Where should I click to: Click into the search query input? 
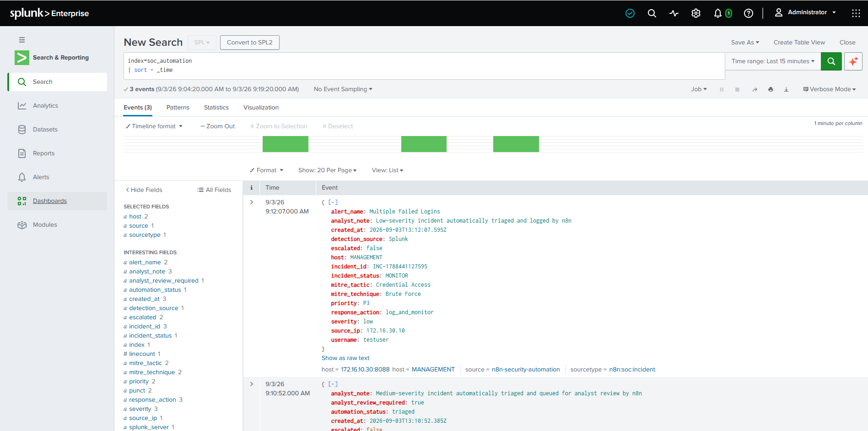tap(424, 65)
